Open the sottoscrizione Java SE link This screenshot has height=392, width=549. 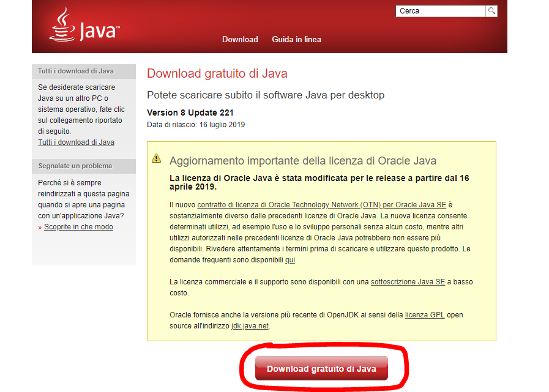pyautogui.click(x=408, y=282)
